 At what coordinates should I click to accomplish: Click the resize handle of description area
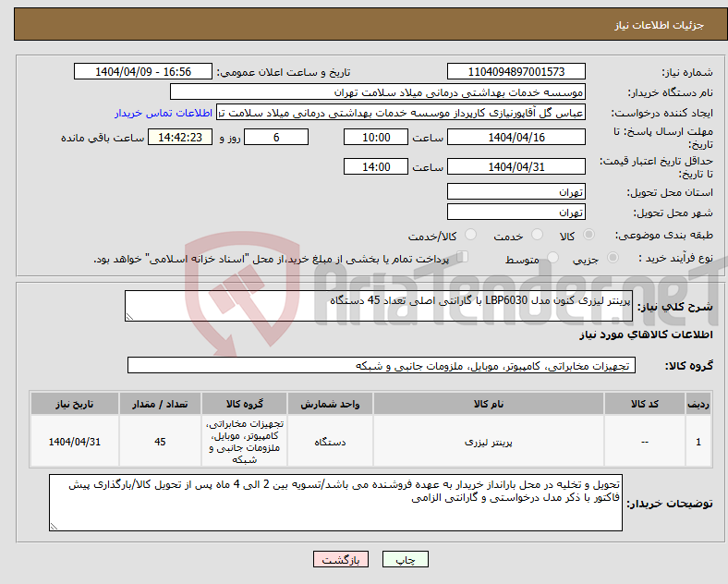(129, 317)
